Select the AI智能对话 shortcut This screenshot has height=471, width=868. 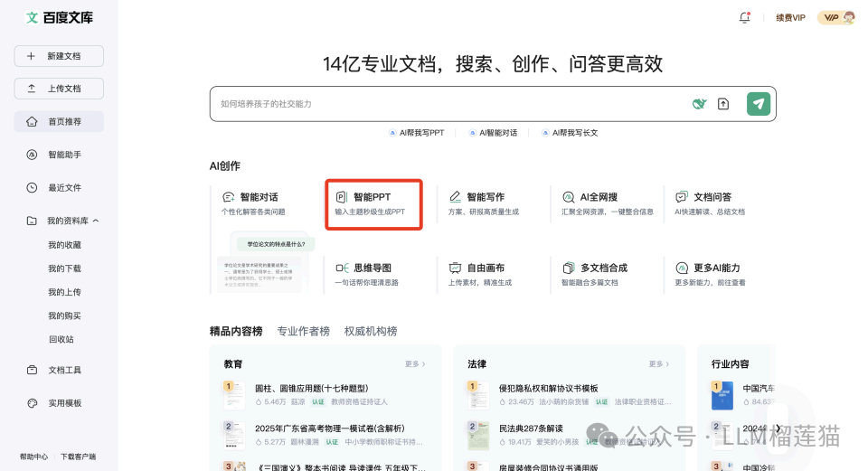[x=494, y=133]
